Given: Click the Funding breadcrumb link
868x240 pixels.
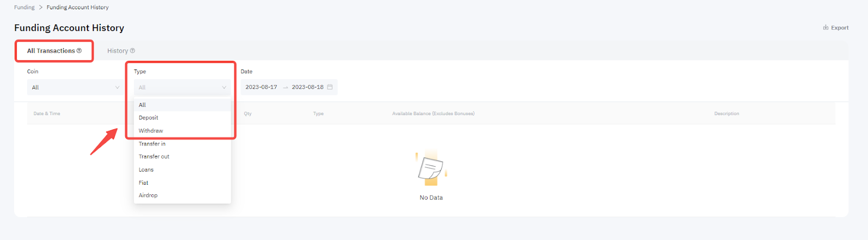Looking at the screenshot, I should coord(24,7).
